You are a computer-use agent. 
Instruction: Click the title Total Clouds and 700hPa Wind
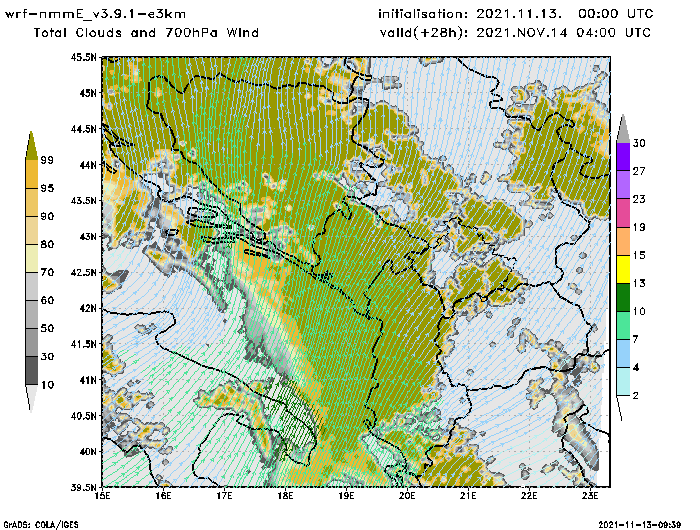coord(146,33)
